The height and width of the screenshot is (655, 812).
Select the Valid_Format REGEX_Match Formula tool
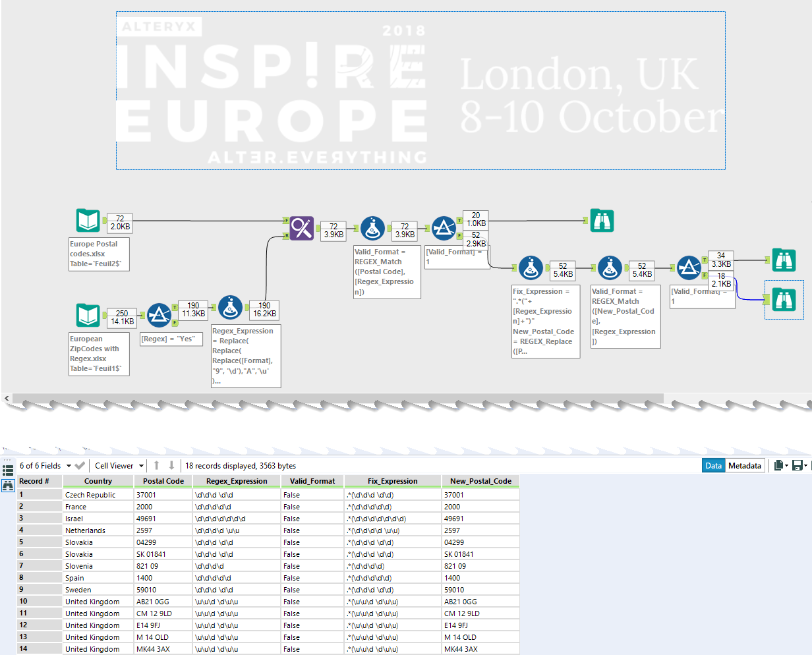click(372, 228)
